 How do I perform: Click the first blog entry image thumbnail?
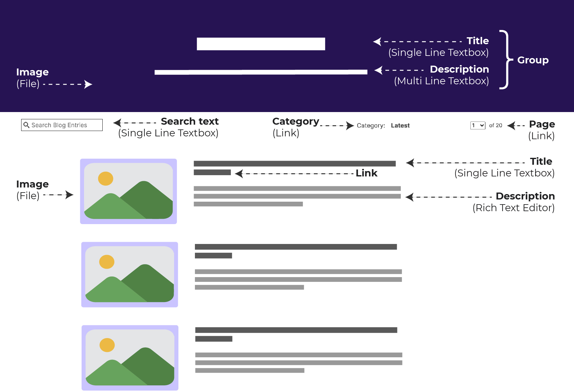click(129, 191)
